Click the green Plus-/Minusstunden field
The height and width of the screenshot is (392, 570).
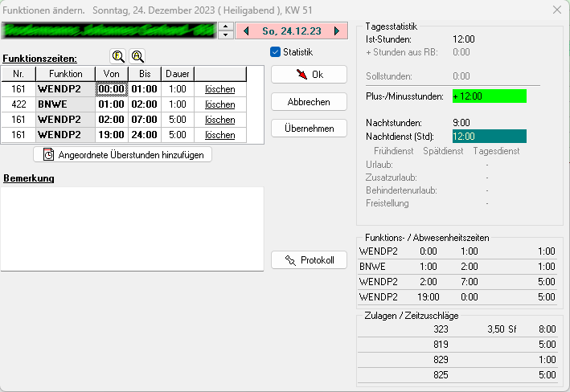[489, 96]
